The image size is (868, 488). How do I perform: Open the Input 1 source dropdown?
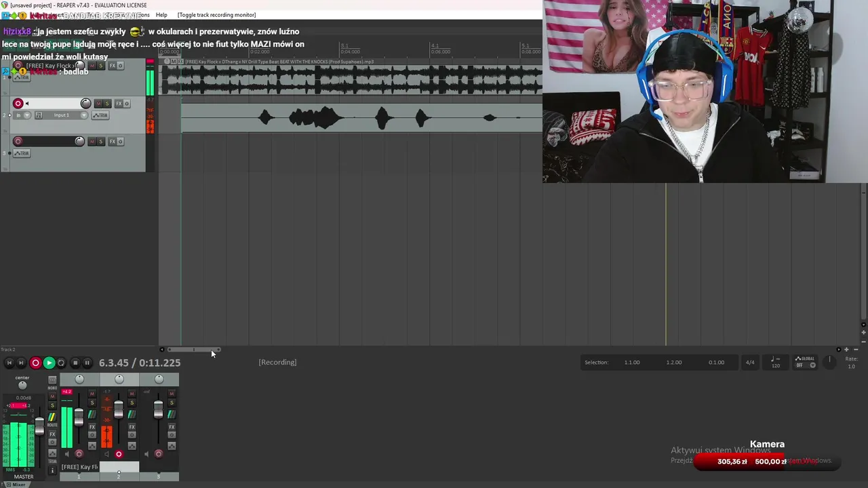[x=65, y=115]
